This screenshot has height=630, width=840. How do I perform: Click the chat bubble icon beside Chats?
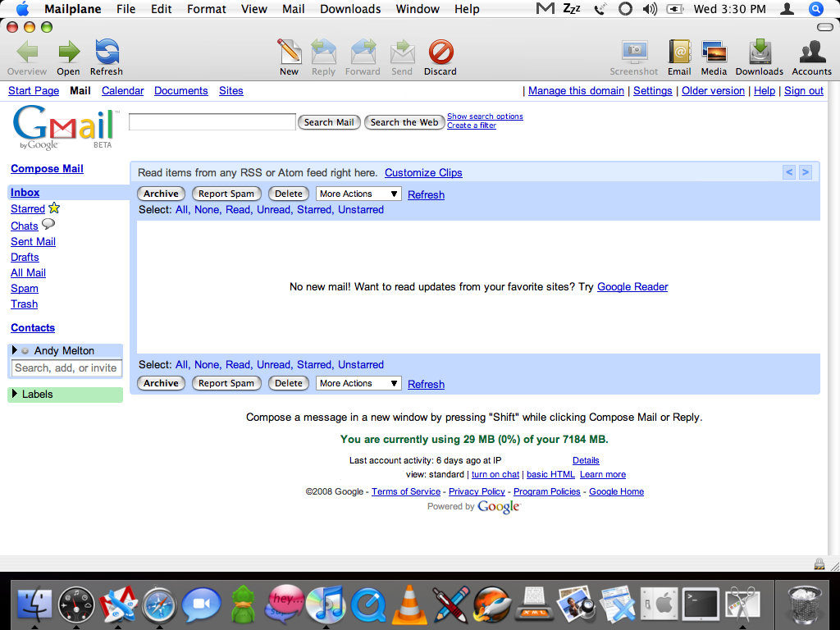click(48, 224)
